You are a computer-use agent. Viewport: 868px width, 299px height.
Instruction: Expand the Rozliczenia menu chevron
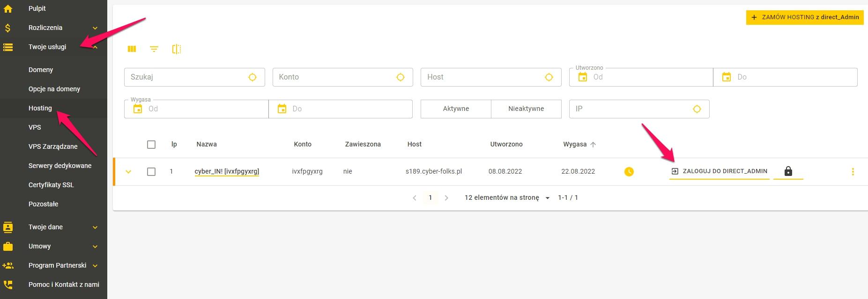(x=95, y=28)
